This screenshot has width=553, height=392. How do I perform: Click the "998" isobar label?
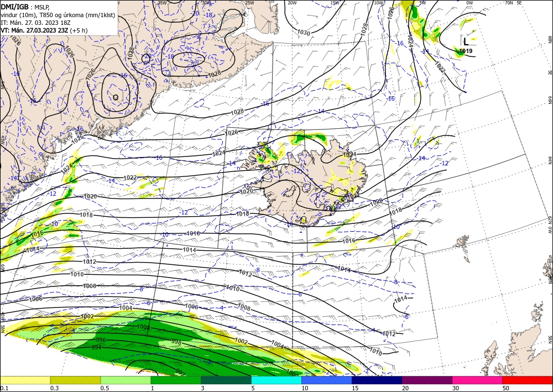coord(176,342)
